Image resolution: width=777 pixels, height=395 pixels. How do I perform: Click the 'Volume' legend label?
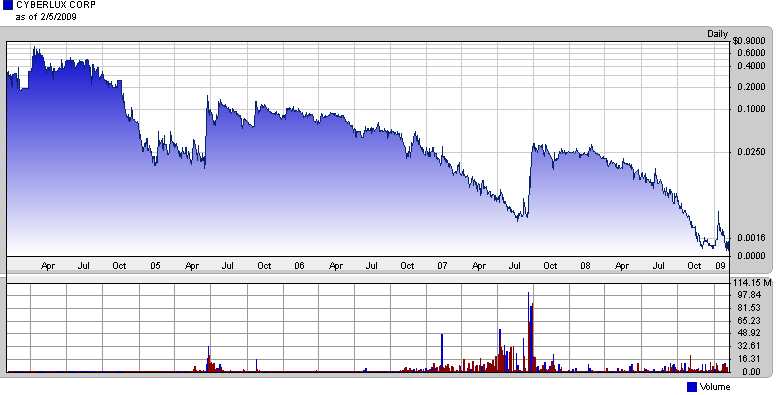click(715, 387)
